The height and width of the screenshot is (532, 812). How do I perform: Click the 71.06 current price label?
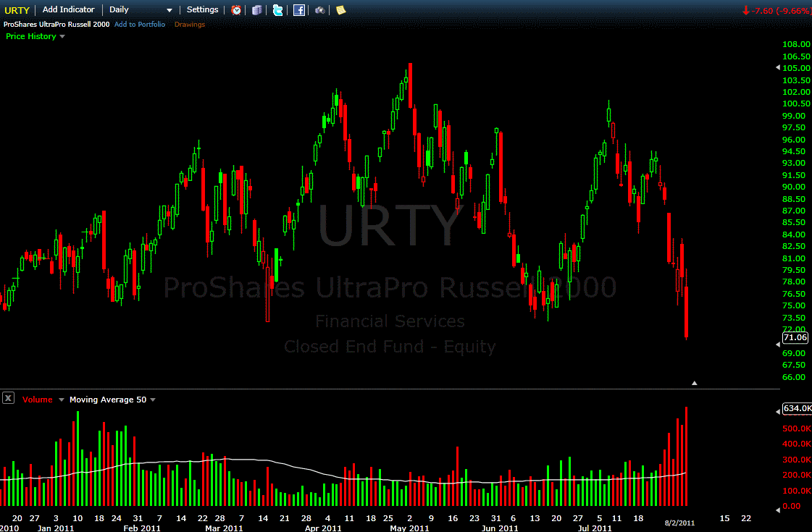[x=795, y=337]
